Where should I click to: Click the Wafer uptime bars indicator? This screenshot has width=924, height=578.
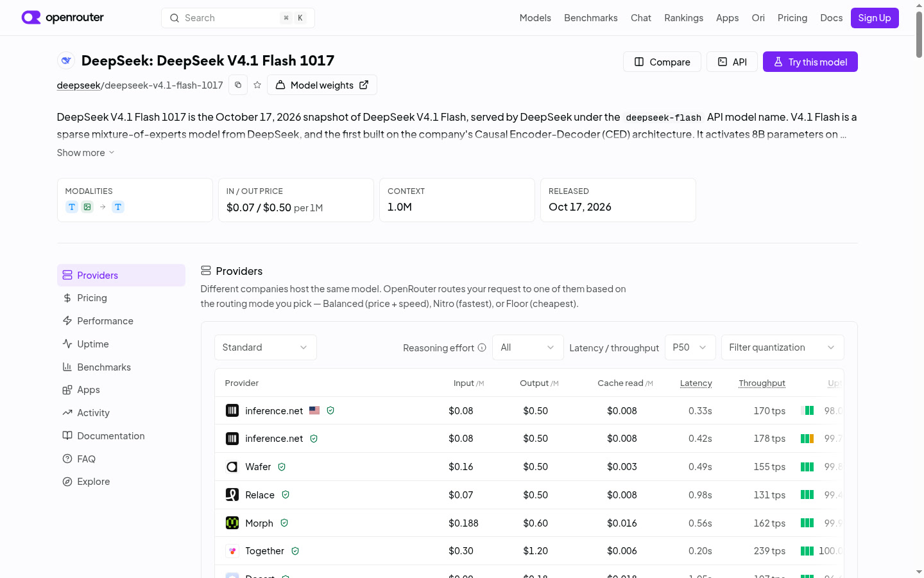pyautogui.click(x=807, y=467)
